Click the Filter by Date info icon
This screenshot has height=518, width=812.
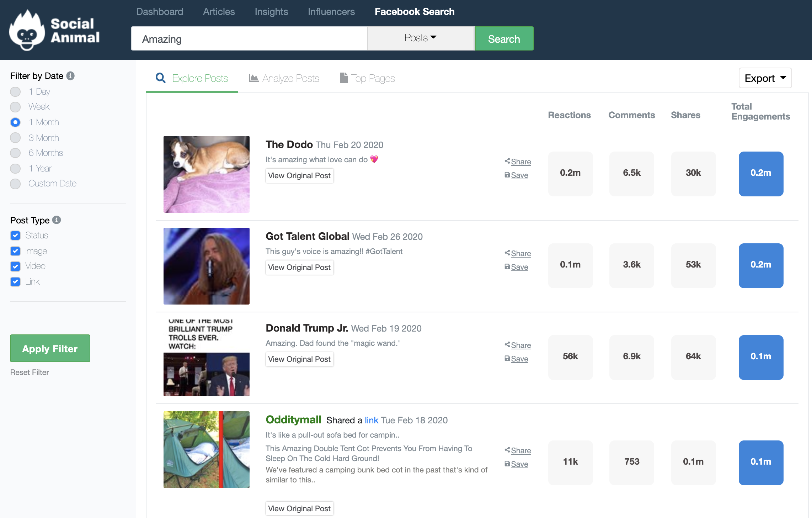point(70,76)
